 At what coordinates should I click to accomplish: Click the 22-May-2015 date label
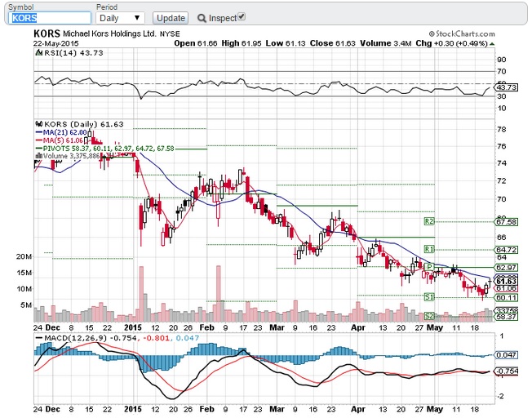(x=55, y=43)
